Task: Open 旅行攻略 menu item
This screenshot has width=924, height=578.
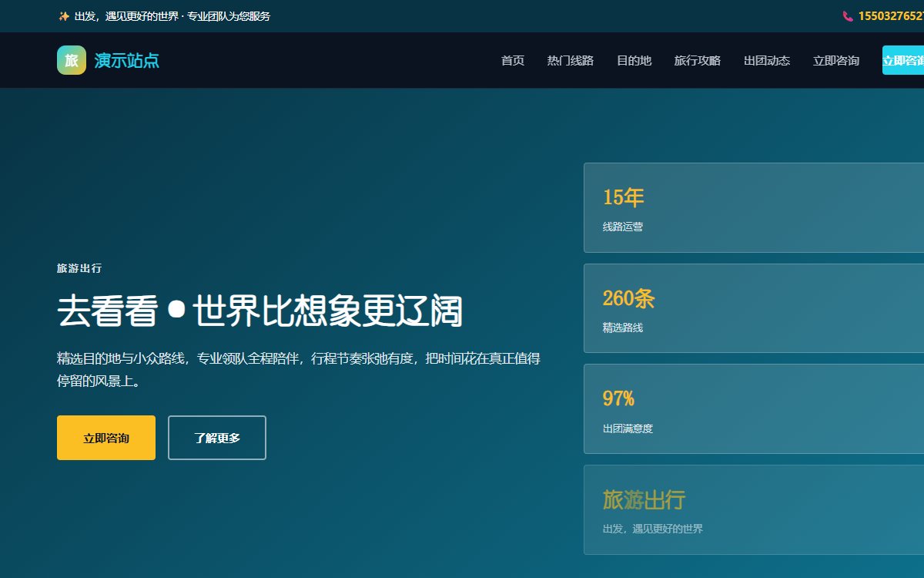Action: point(698,60)
